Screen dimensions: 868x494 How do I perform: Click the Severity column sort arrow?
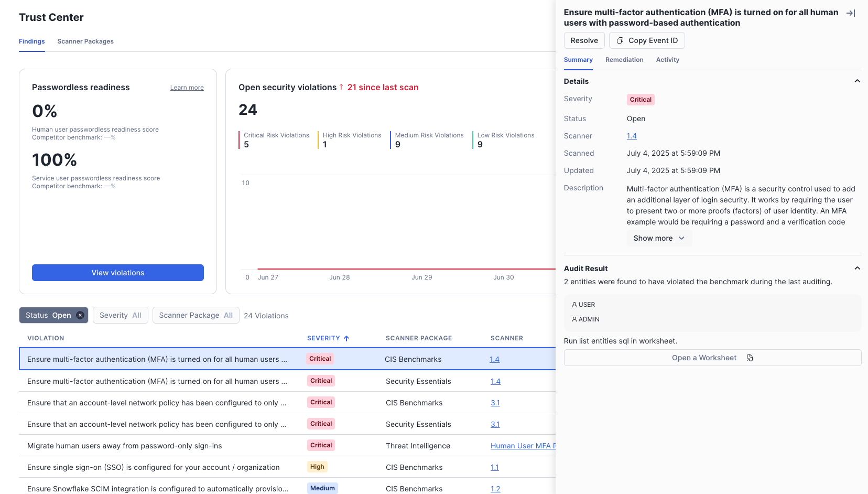point(347,338)
